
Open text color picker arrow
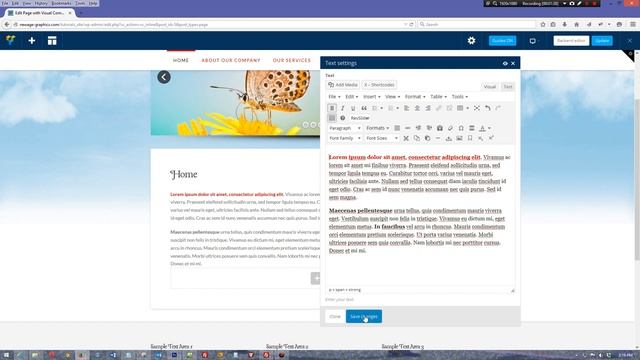[x=489, y=128]
